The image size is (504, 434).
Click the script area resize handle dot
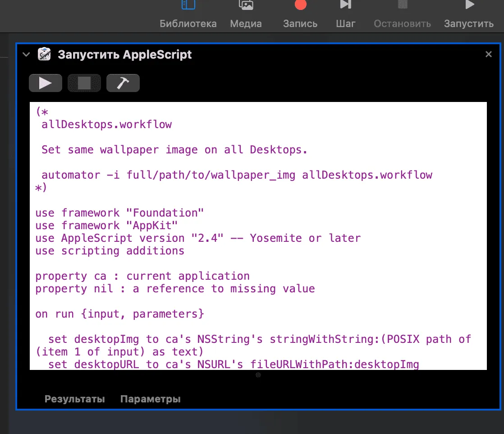tap(258, 374)
